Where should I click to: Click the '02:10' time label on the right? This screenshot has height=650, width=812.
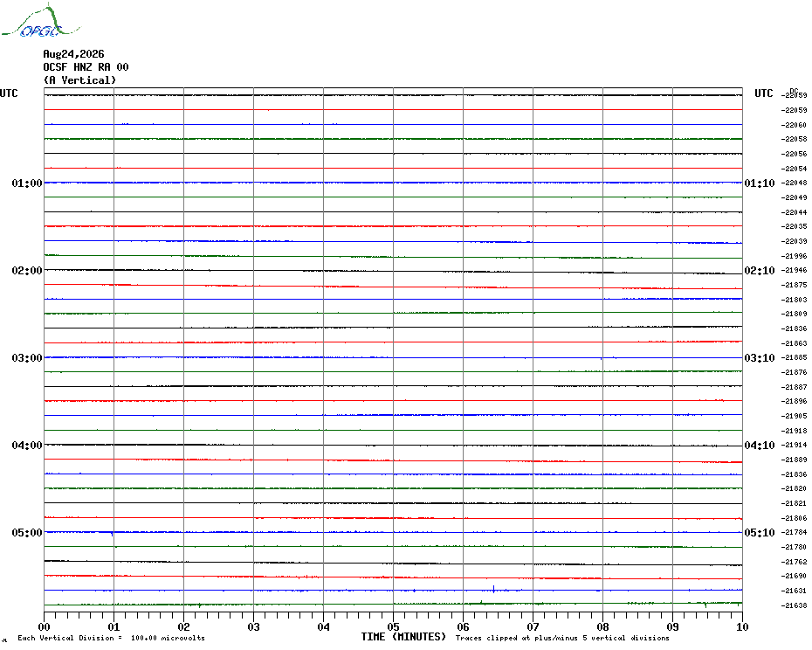pos(760,271)
